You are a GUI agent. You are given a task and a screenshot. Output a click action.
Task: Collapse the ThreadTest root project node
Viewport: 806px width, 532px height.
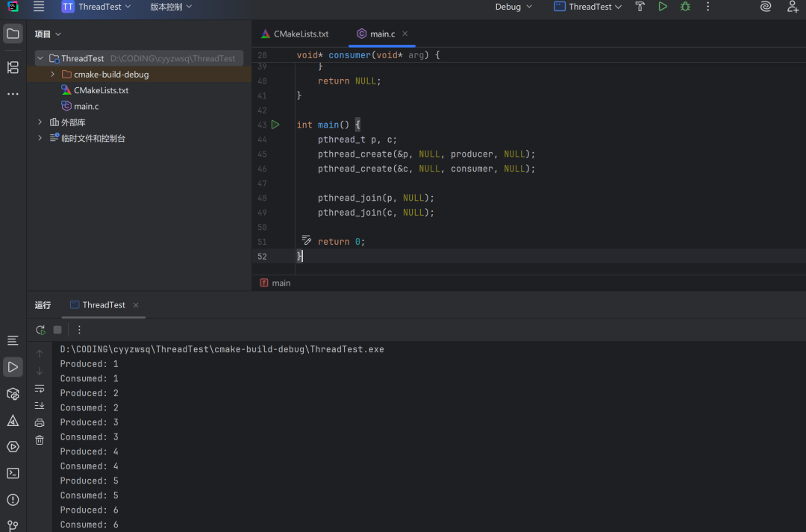pyautogui.click(x=40, y=59)
